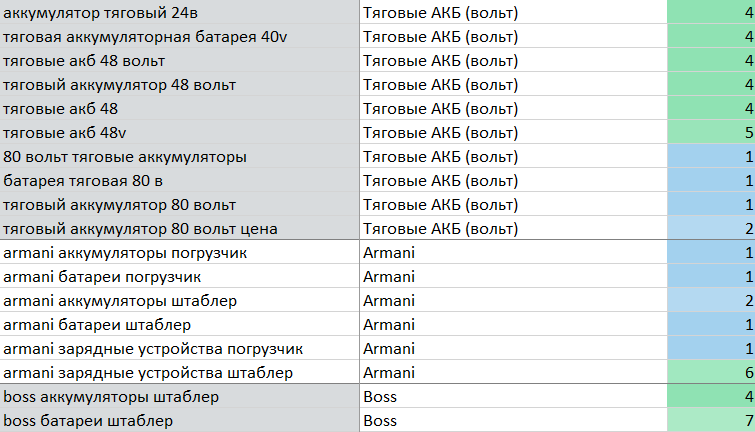Click the cell "armani зарядные устройства погрузчик"

tap(180, 349)
